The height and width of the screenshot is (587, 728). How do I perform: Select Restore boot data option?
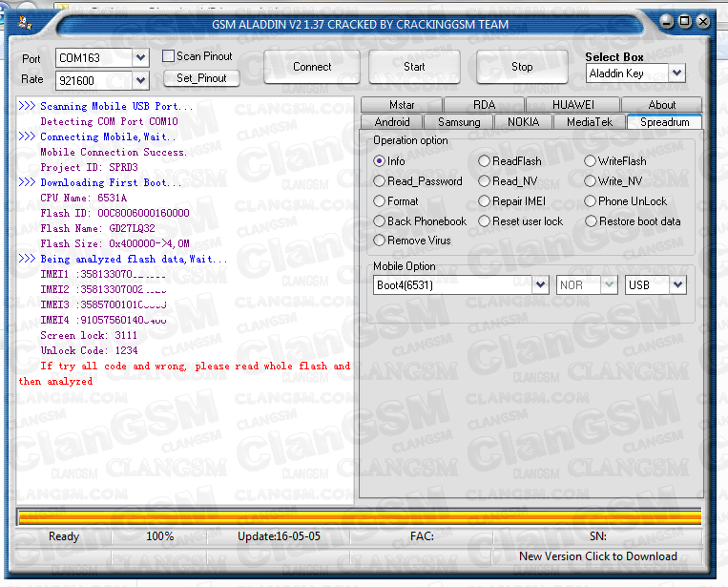coord(591,221)
